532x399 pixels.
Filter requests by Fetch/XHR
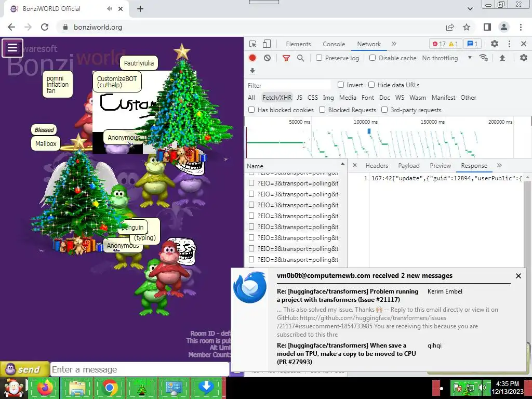(277, 97)
